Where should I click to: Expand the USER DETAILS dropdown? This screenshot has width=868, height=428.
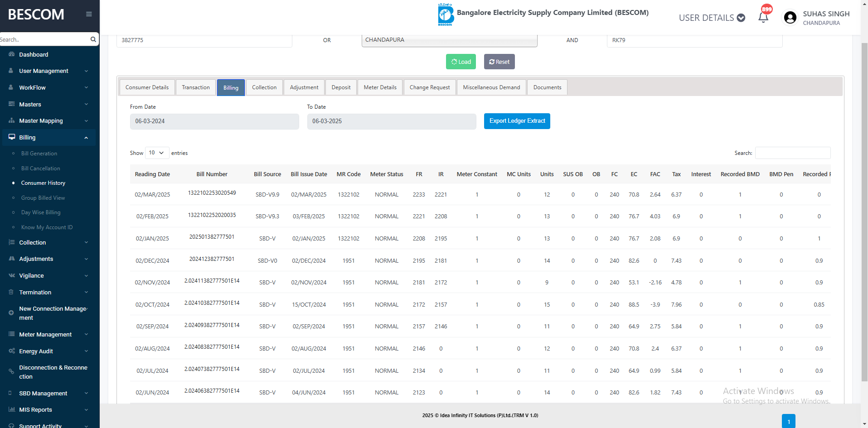pyautogui.click(x=712, y=18)
